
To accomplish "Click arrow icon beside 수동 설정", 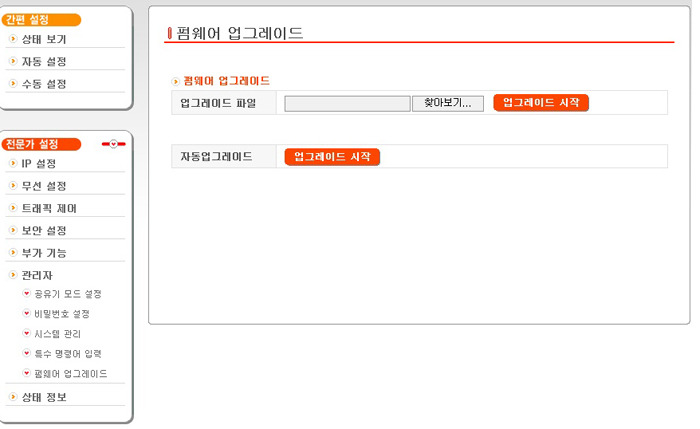I will point(13,83).
